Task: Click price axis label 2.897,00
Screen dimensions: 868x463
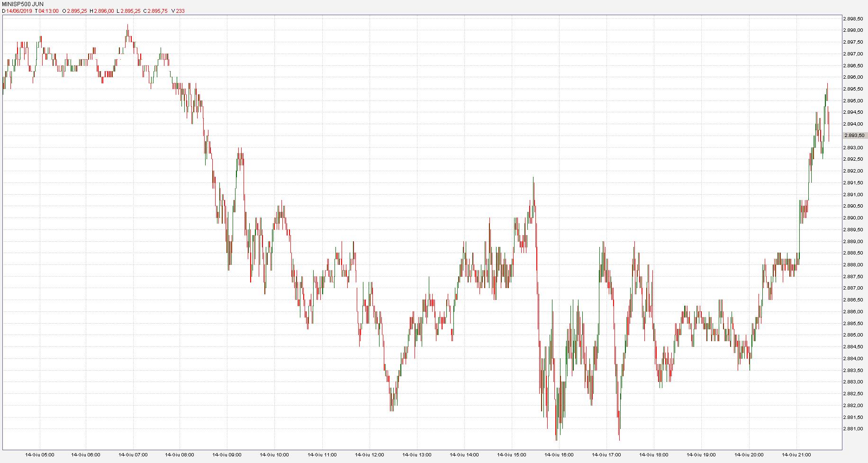Action: click(853, 54)
